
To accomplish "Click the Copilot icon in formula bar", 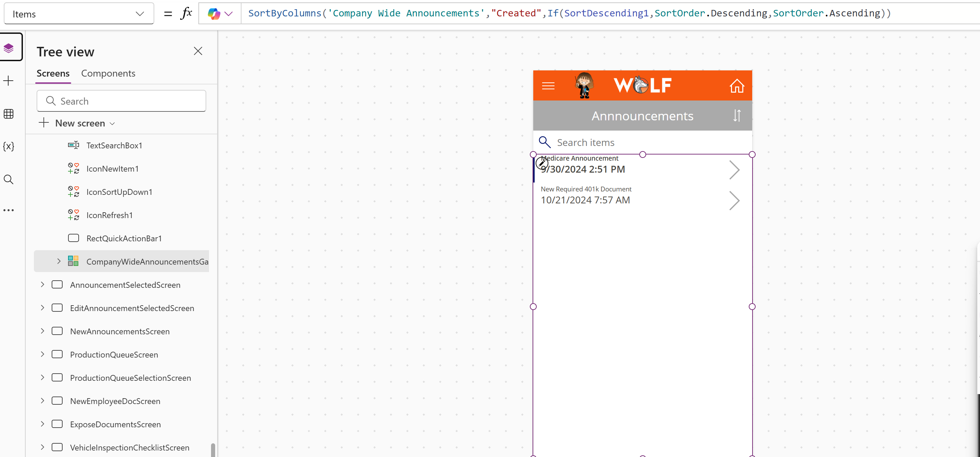I will (x=214, y=14).
